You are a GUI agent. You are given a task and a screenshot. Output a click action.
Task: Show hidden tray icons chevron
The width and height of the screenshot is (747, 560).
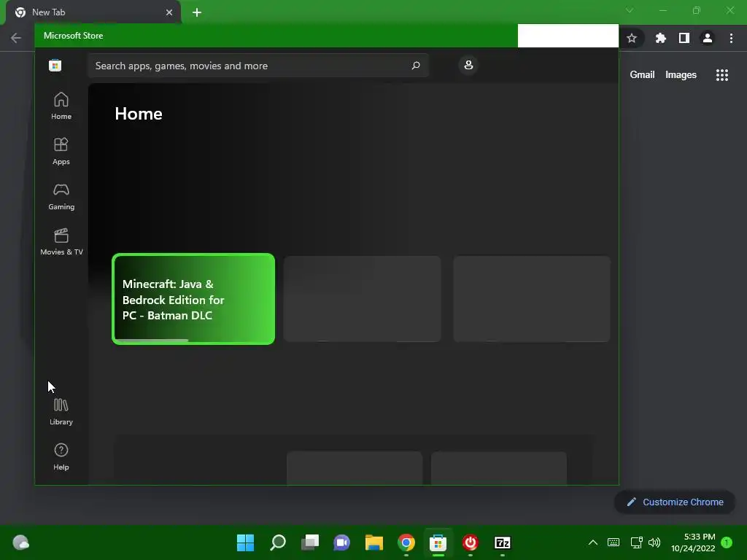click(x=592, y=542)
